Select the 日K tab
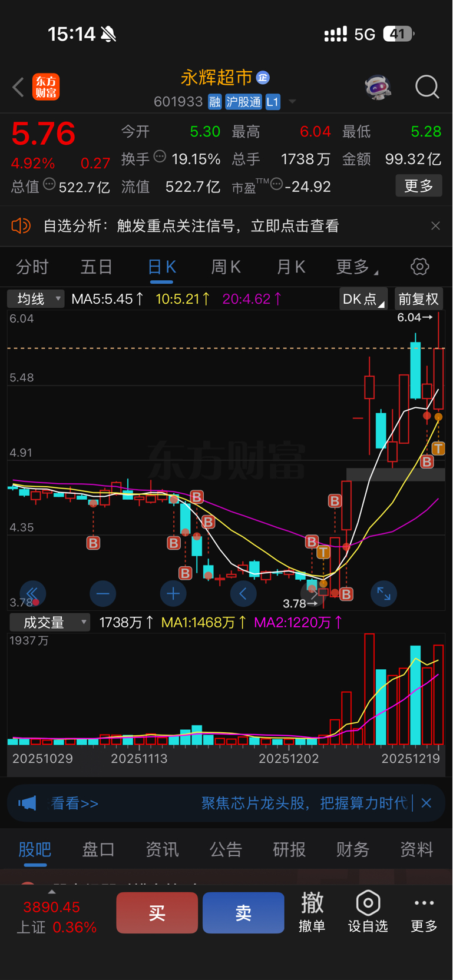 (x=161, y=267)
